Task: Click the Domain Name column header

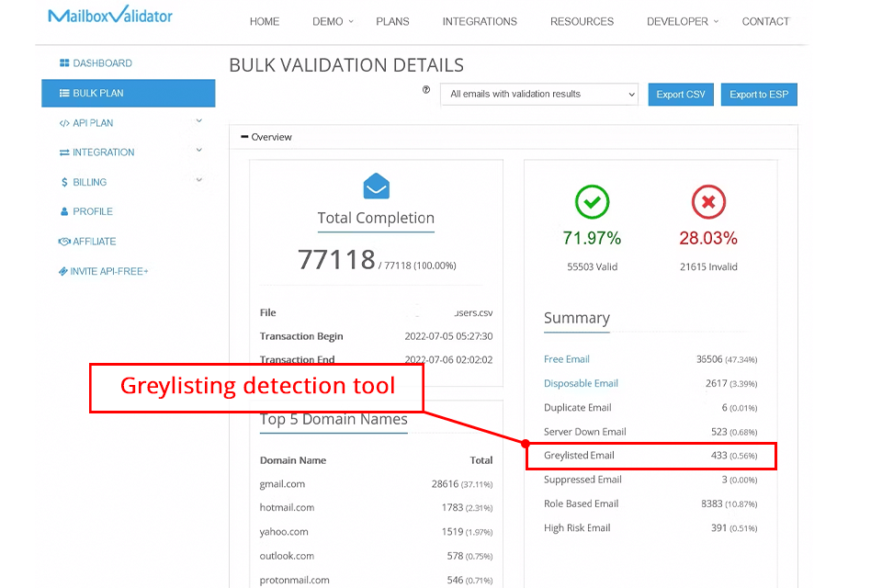Action: tap(293, 460)
